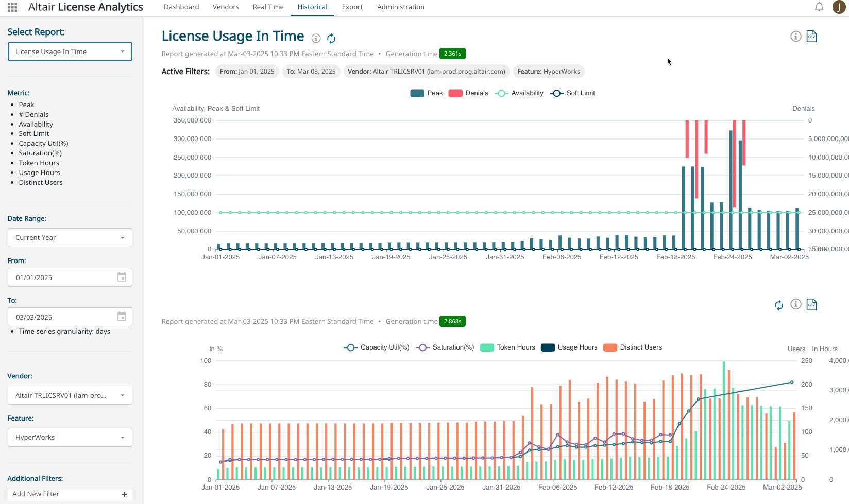Refresh the lower utilization chart

click(779, 305)
